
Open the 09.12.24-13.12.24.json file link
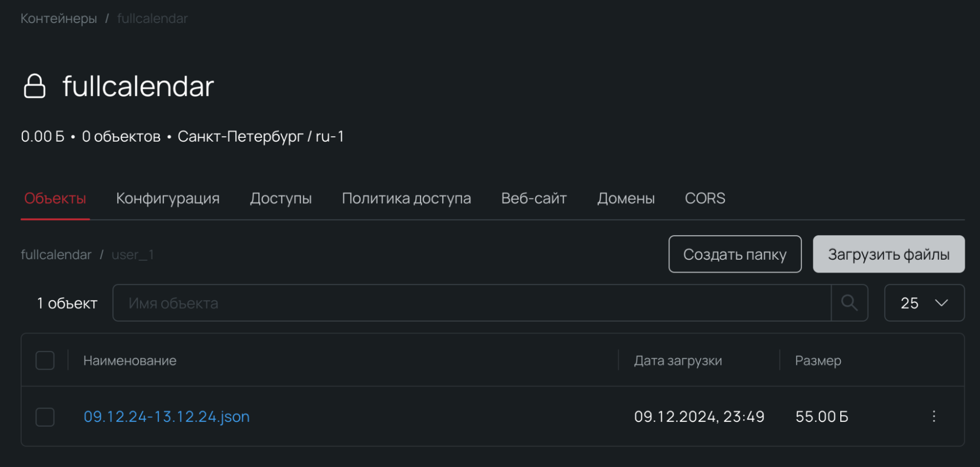point(167,417)
